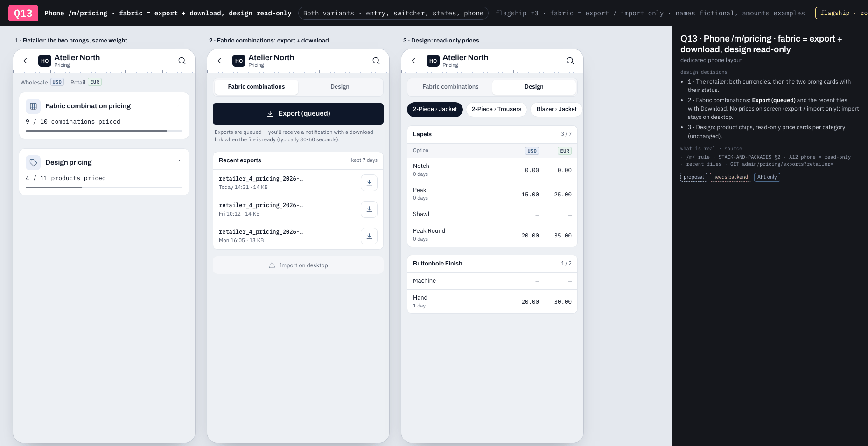This screenshot has width=868, height=446.
Task: Select the 2-Piece Trousers product chip
Action: 497,109
